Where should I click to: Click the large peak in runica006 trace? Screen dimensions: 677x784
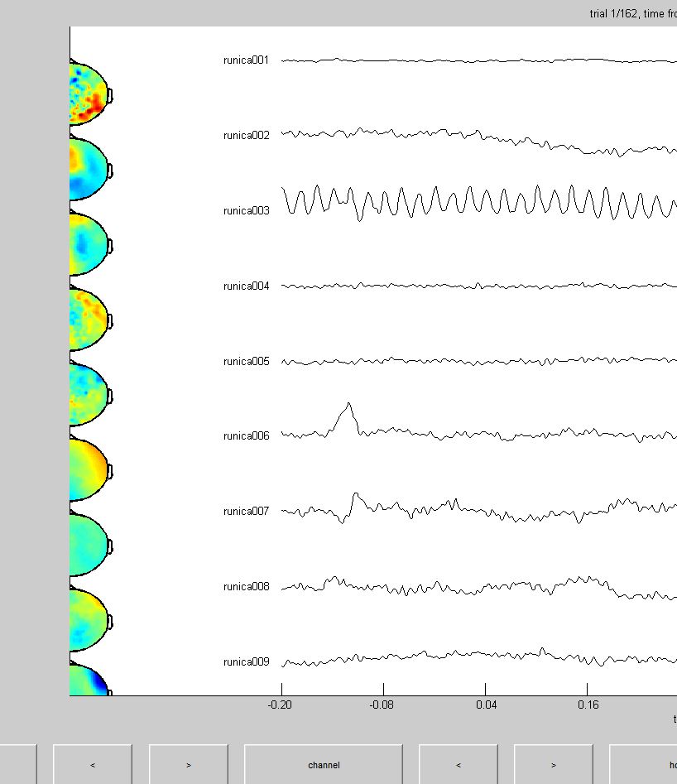(348, 404)
